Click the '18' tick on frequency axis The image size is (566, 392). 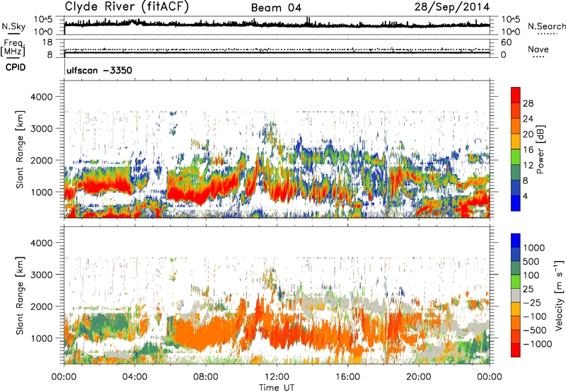48,42
